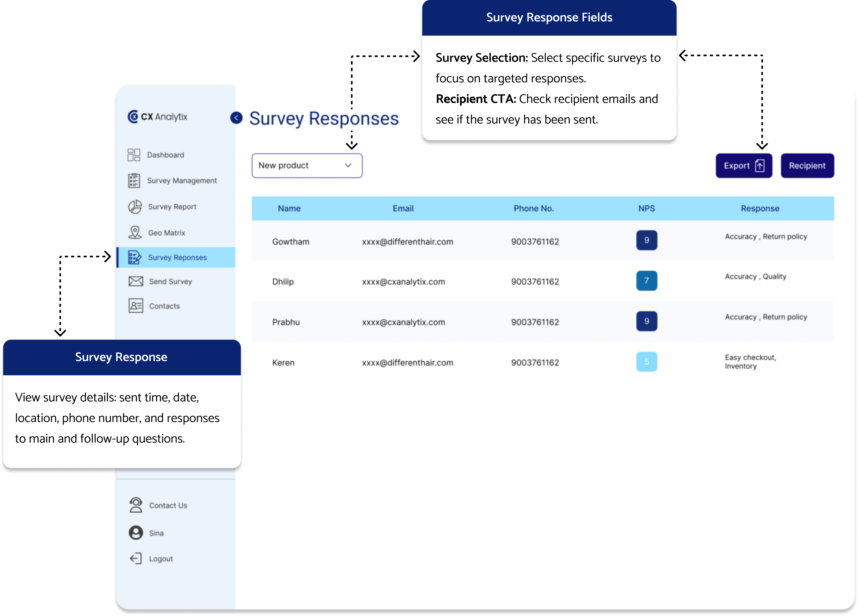Click the Dashboard grid icon

point(134,155)
